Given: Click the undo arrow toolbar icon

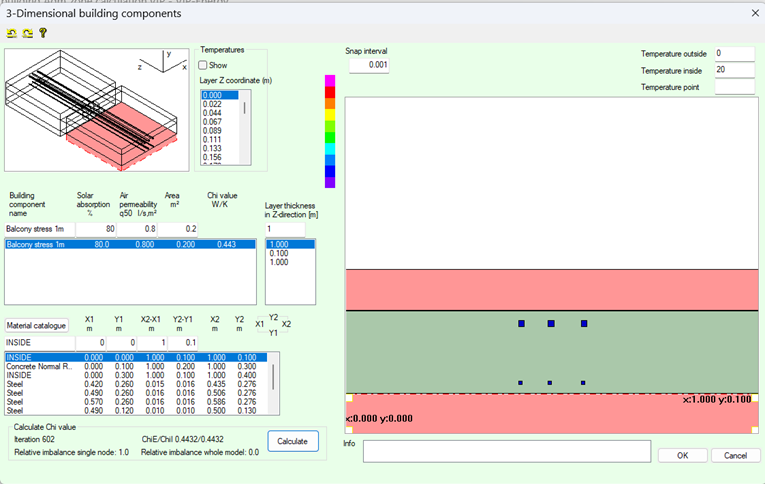Looking at the screenshot, I should tap(11, 33).
